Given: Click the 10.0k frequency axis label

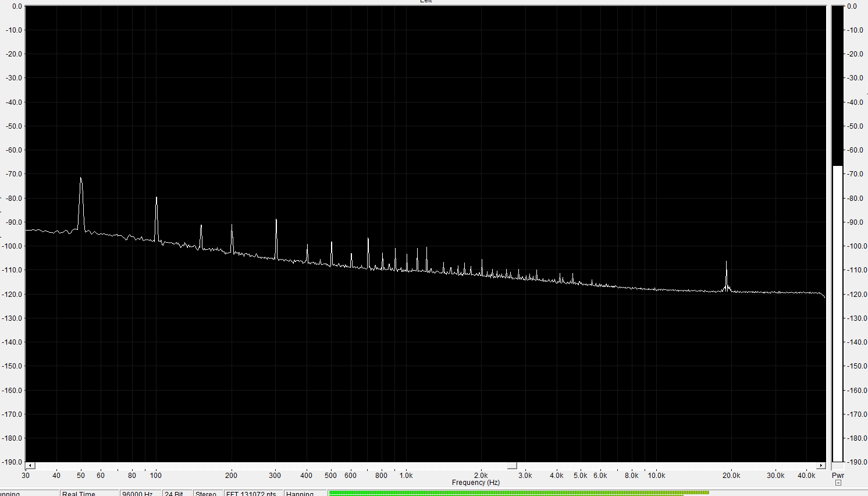Looking at the screenshot, I should point(656,476).
